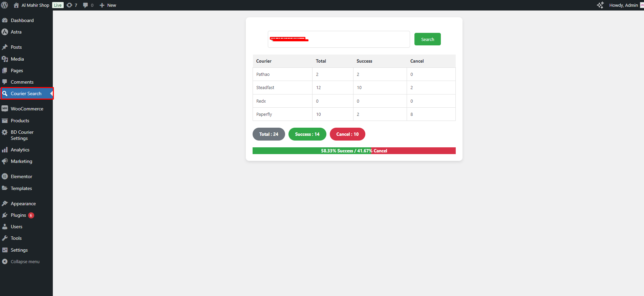644x296 pixels.
Task: Click Al Mahir Shop site name
Action: (35, 5)
